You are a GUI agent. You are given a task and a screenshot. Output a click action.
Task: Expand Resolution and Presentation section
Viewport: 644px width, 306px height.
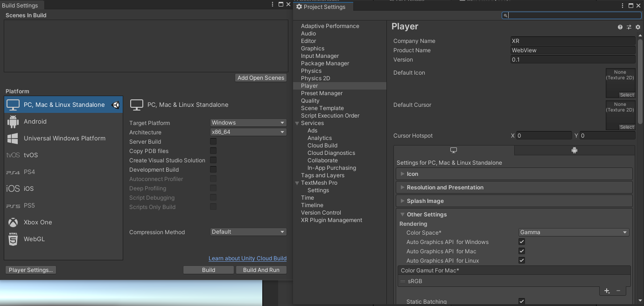coord(514,188)
